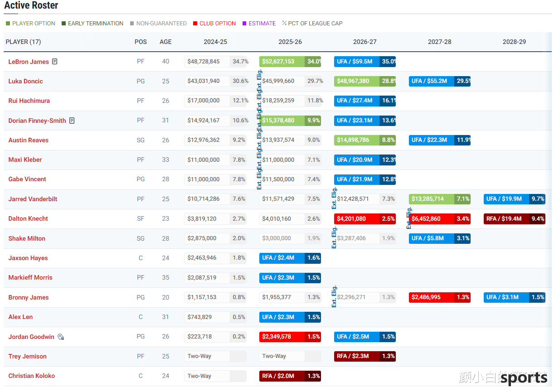Image resolution: width=554 pixels, height=392 pixels.
Task: Select Vanderbilt's $13,285,714 player option
Action: pos(440,199)
